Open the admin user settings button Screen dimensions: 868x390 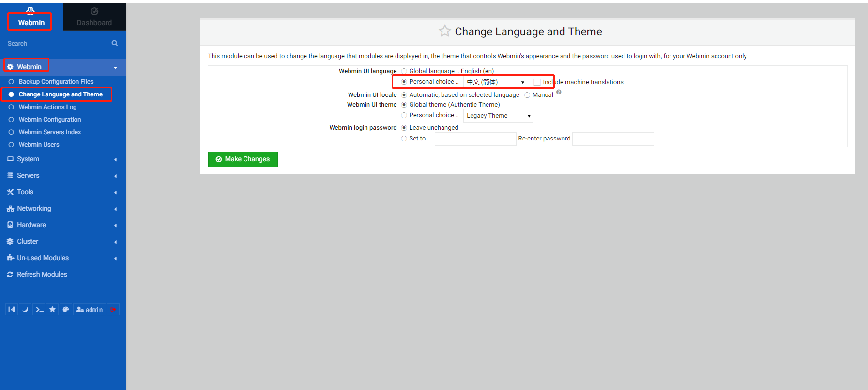pyautogui.click(x=90, y=310)
